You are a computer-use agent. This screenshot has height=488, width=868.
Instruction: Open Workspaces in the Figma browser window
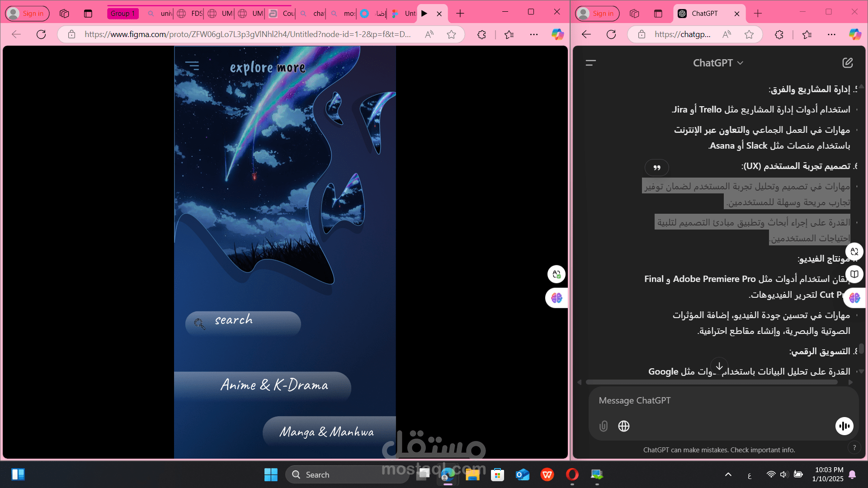point(64,14)
